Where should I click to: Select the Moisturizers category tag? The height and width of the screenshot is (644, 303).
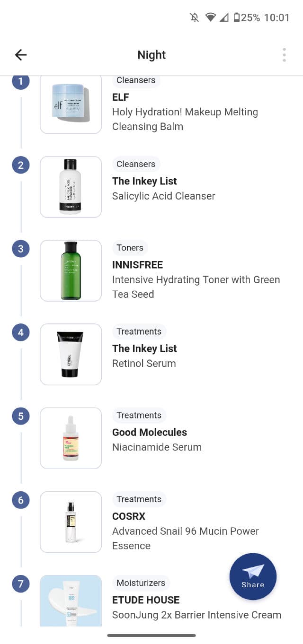[141, 583]
